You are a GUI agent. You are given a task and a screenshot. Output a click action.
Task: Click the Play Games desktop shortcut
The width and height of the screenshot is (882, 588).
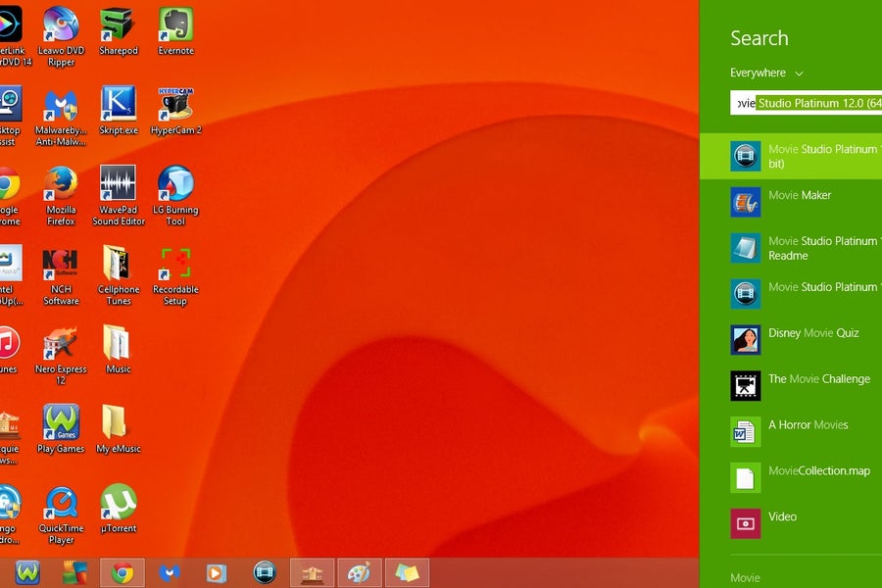coord(61,429)
